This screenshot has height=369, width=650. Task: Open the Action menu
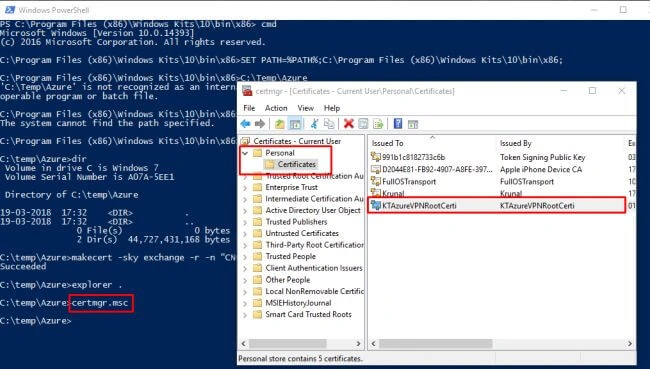[x=276, y=108]
